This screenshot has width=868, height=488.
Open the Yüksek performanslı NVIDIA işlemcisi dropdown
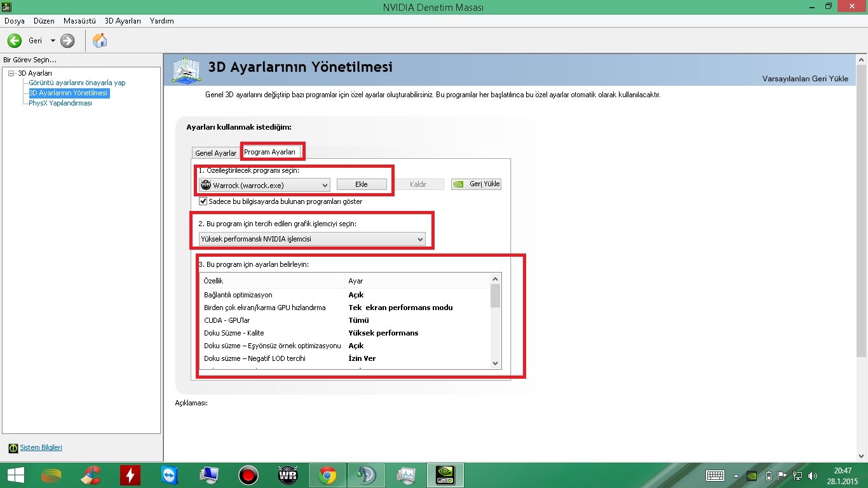(312, 239)
